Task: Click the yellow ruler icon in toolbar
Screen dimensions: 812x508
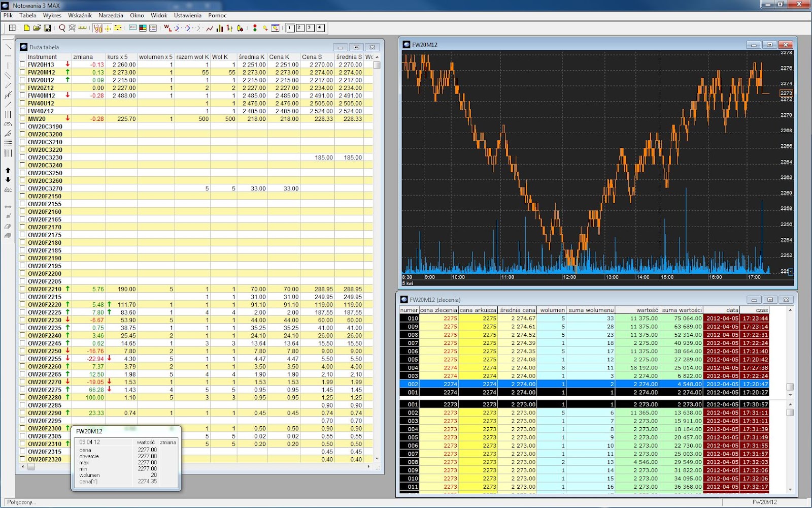Action: (x=82, y=28)
